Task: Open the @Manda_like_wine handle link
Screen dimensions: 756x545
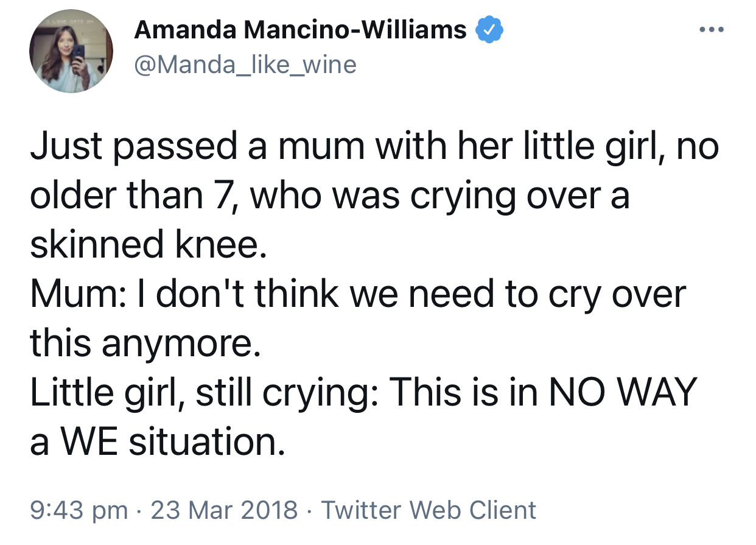Action: (245, 64)
